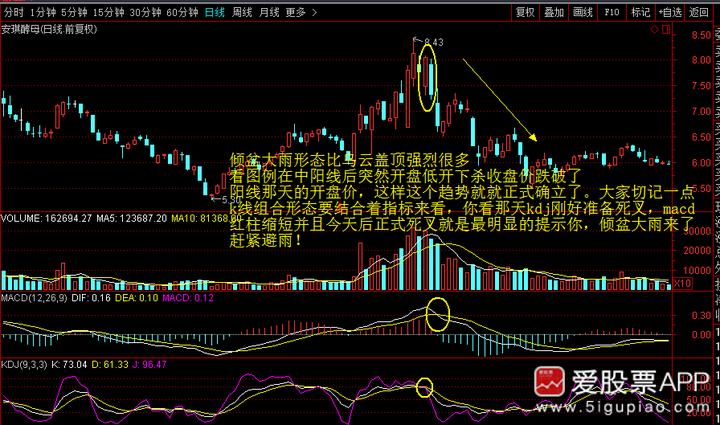This screenshot has width=720, height=425.
Task: Click the 返回 back button
Action: 698,12
